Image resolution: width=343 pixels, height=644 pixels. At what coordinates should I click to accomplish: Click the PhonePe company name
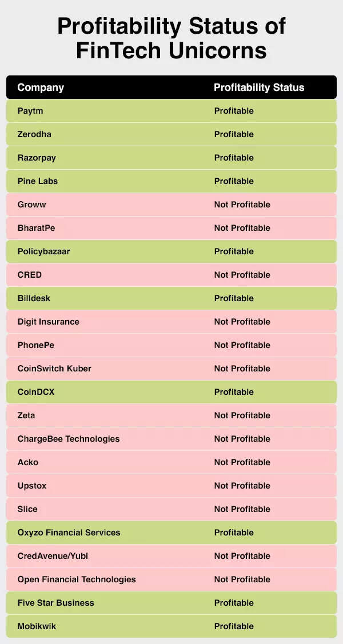tap(36, 345)
